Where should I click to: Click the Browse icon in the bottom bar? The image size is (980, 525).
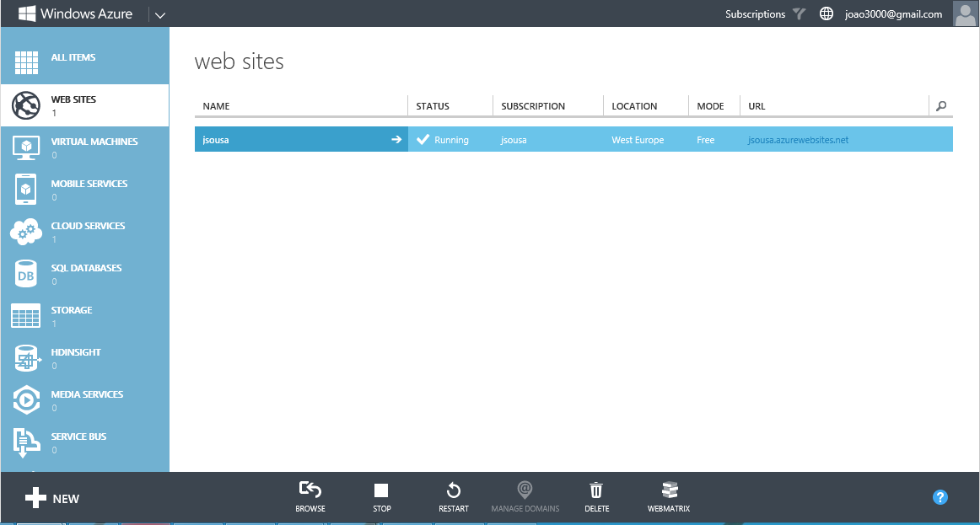pos(310,490)
